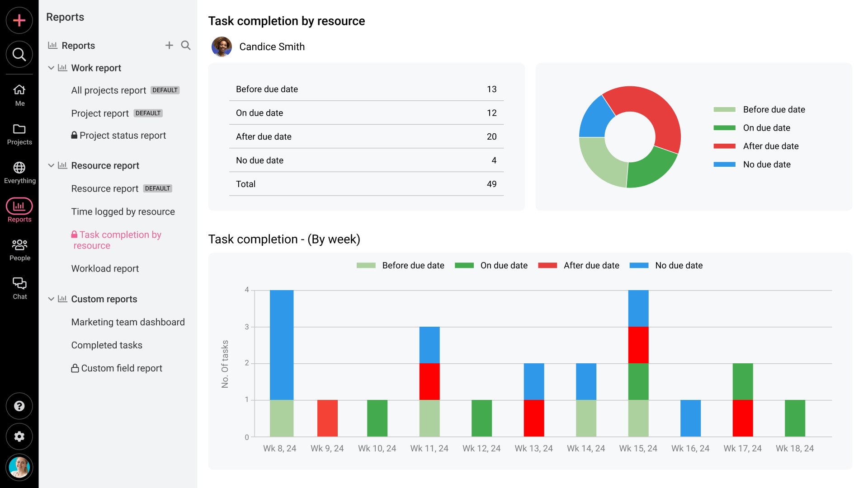Click the global Everything grid icon
The height and width of the screenshot is (488, 868).
pos(19,168)
